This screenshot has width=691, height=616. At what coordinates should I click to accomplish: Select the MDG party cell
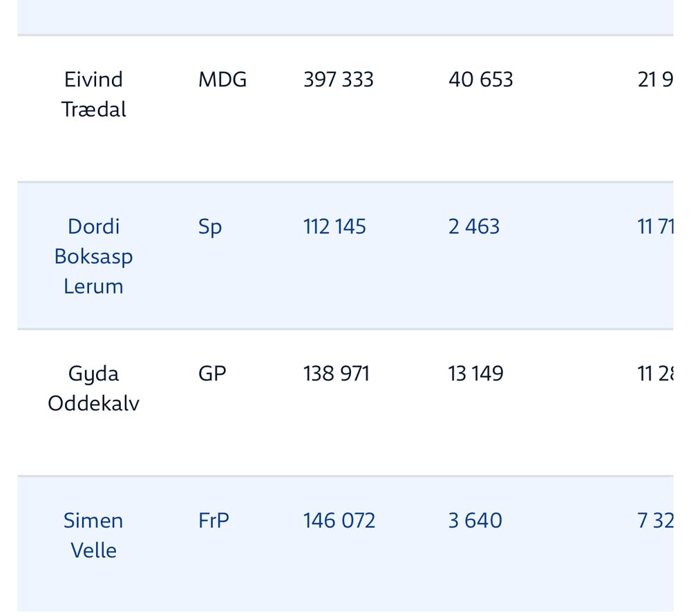click(x=223, y=79)
